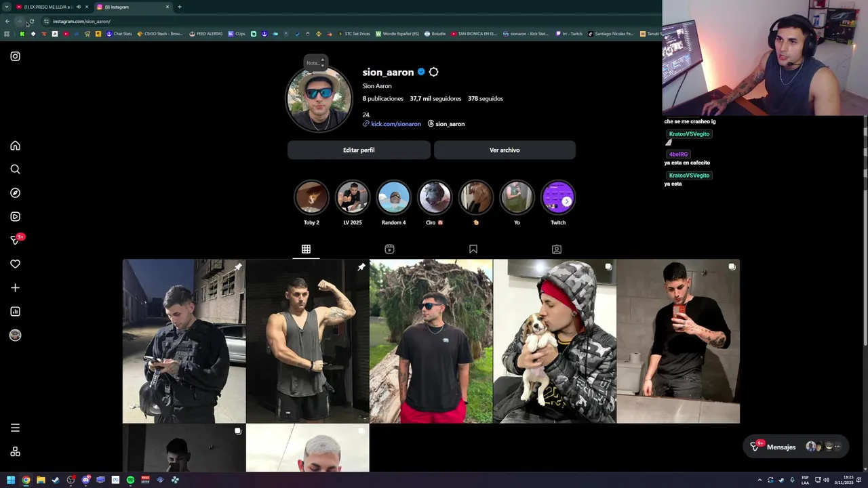Reload the page with the refresh icon
The width and height of the screenshot is (868, 488).
point(31,21)
